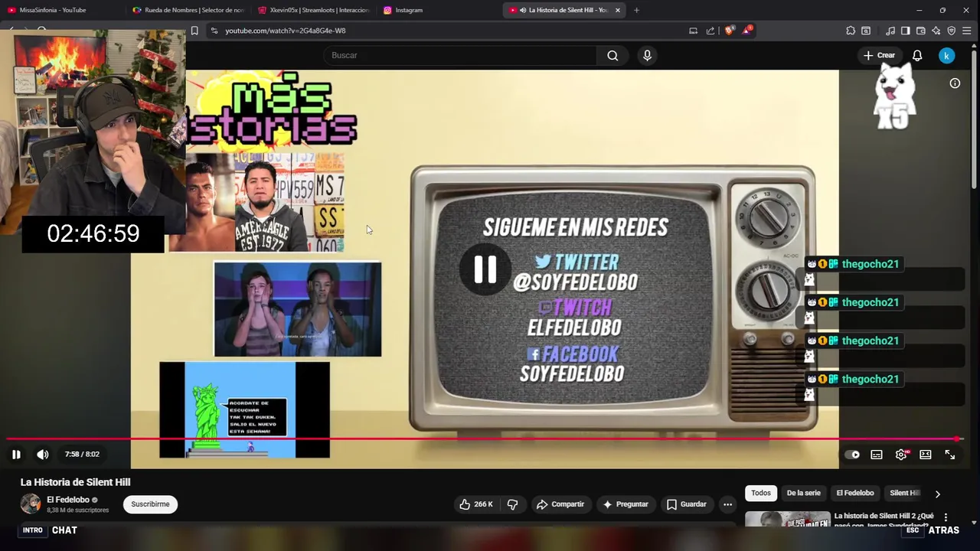Image resolution: width=980 pixels, height=551 pixels.
Task: Open the Crear menu
Action: pyautogui.click(x=879, y=55)
